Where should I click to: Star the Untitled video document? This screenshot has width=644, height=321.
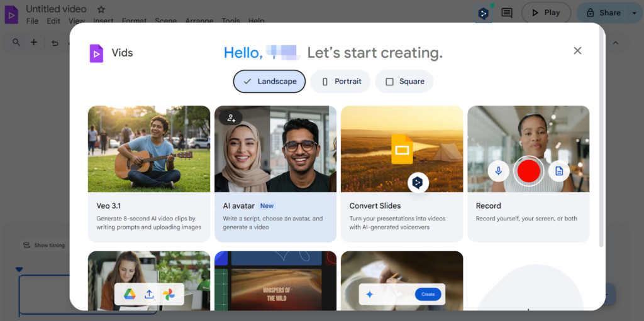[101, 9]
